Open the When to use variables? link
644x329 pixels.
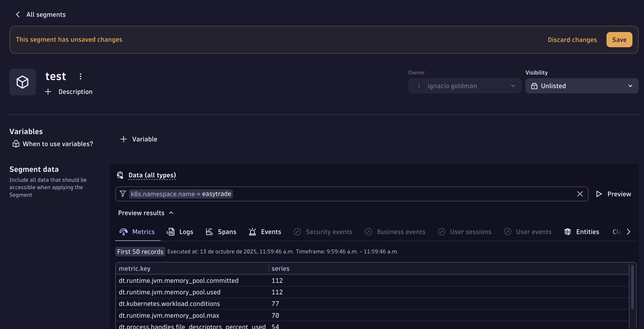[58, 144]
